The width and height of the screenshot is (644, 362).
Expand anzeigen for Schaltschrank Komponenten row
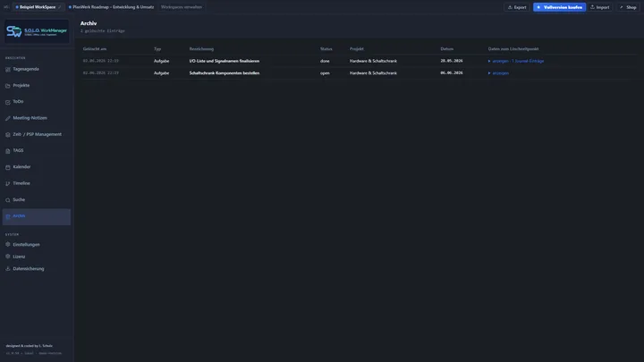(498, 73)
